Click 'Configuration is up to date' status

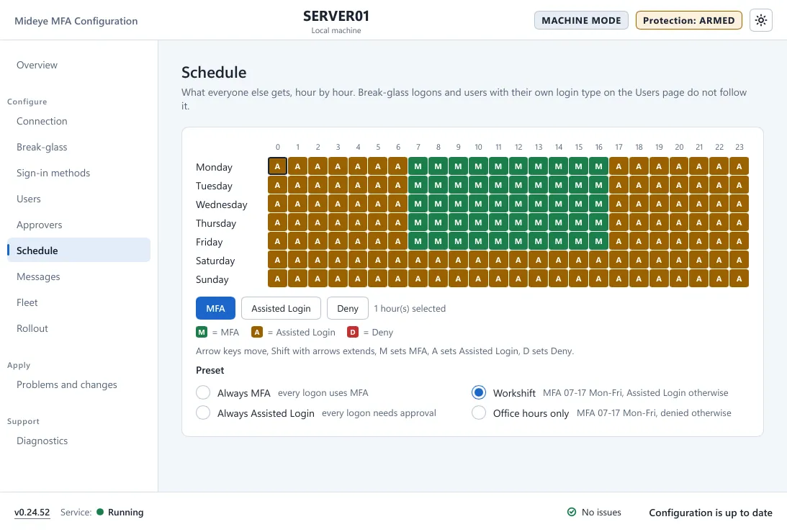711,513
